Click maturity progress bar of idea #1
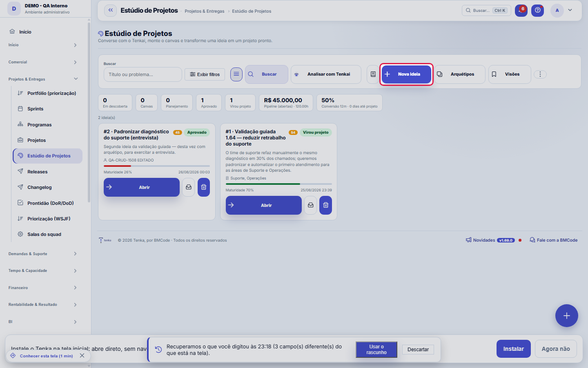This screenshot has height=368, width=588. click(x=279, y=184)
